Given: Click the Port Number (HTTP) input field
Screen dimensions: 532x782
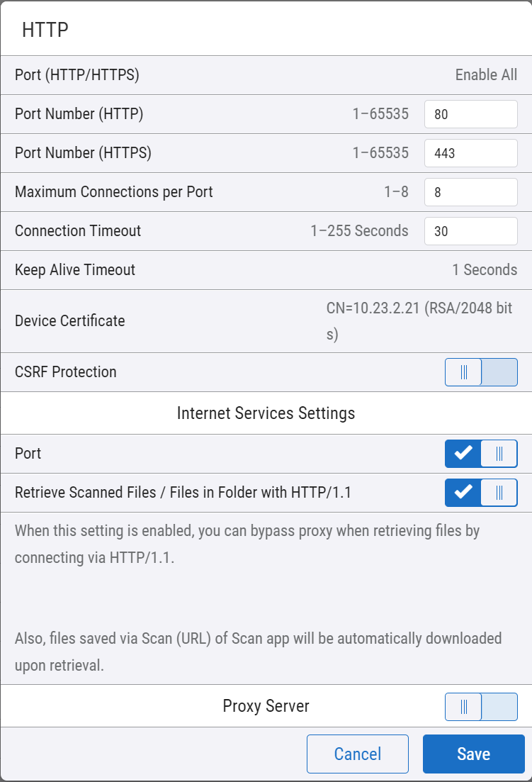Looking at the screenshot, I should [470, 114].
